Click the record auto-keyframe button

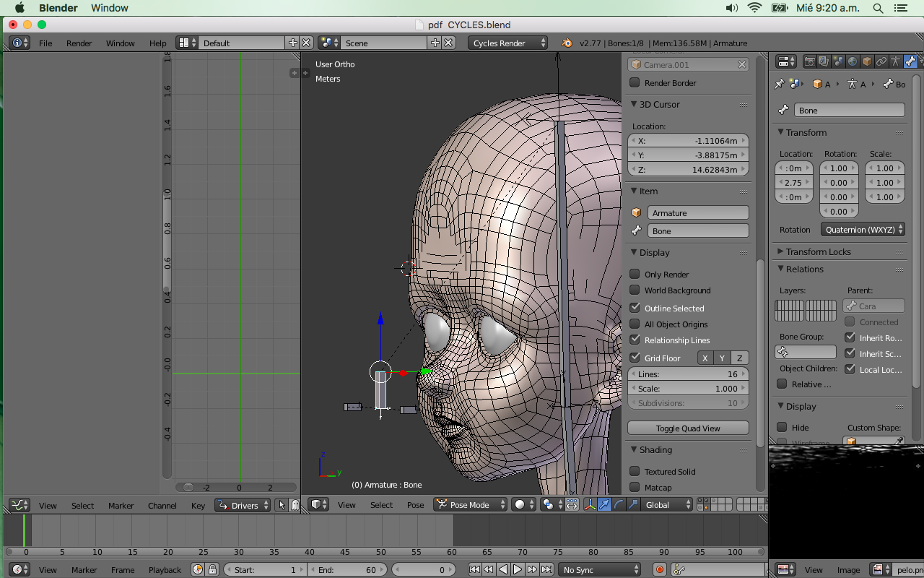[659, 569]
